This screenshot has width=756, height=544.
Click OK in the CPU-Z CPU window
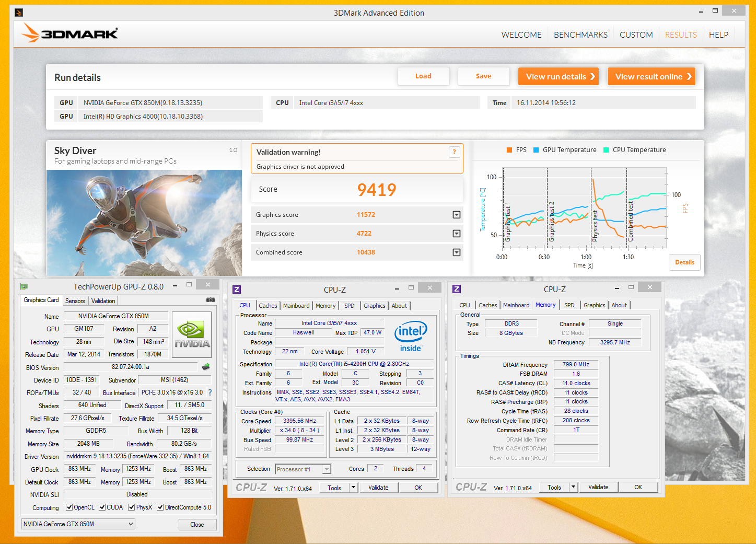coord(418,488)
